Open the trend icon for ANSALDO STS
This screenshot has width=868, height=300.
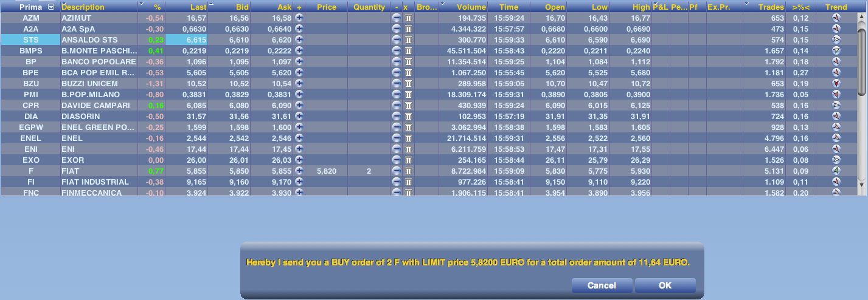[836, 40]
